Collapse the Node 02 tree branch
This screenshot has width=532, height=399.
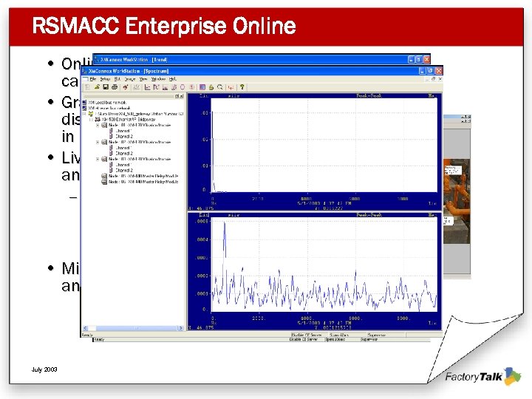pyautogui.click(x=98, y=142)
